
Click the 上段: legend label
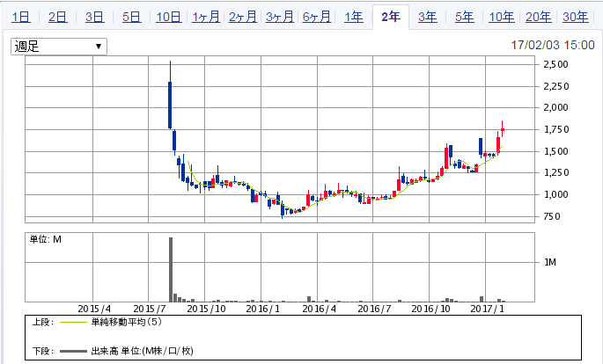pyautogui.click(x=42, y=322)
